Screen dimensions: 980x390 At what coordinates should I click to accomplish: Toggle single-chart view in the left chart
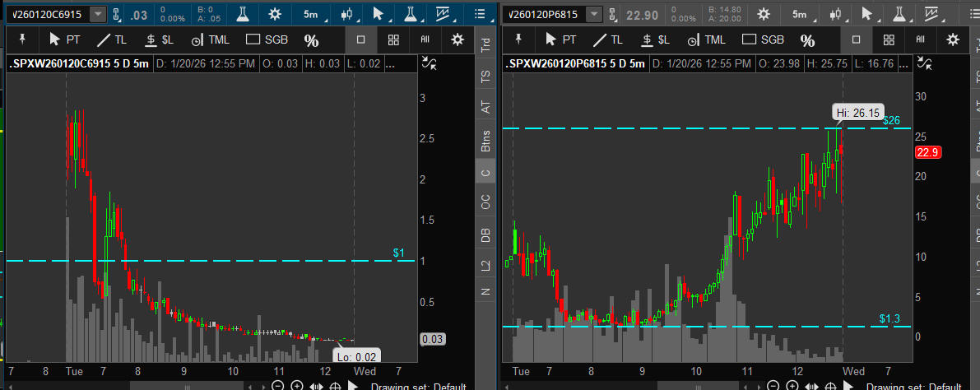pos(360,39)
